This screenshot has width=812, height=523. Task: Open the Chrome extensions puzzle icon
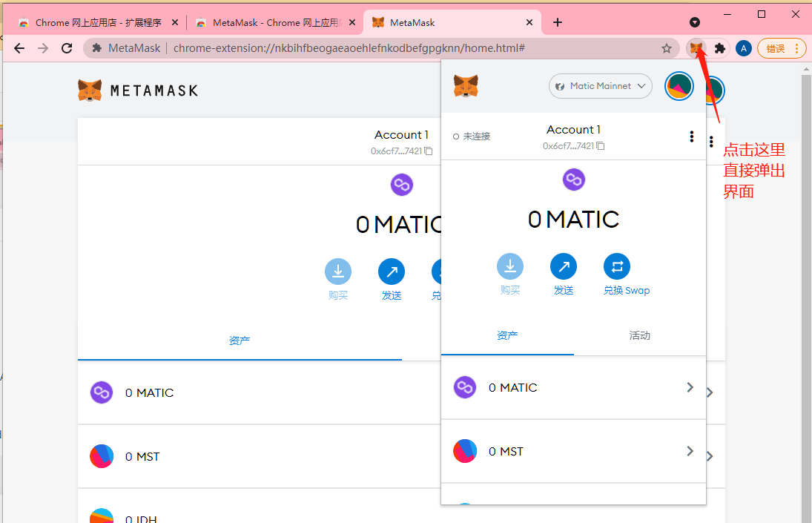point(719,48)
